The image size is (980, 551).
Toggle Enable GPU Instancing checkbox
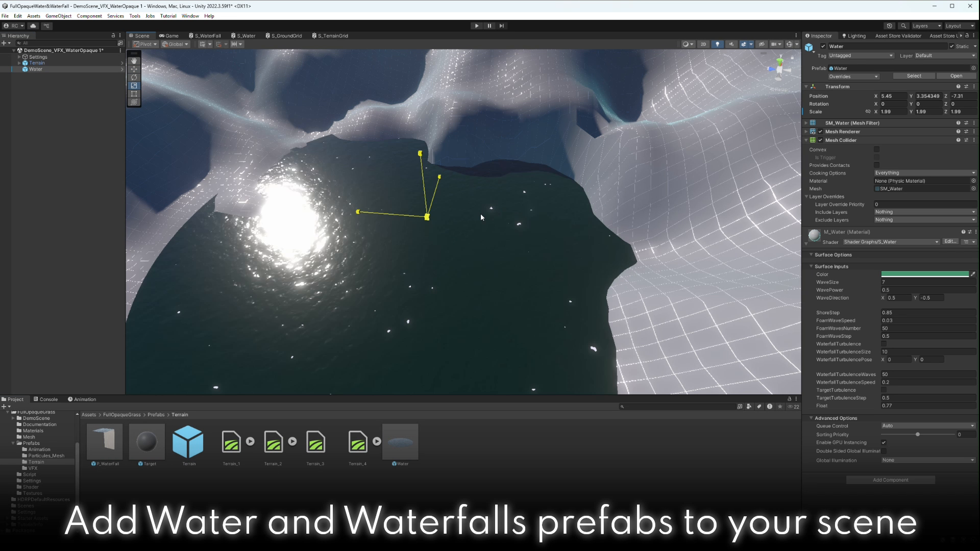[x=884, y=443]
